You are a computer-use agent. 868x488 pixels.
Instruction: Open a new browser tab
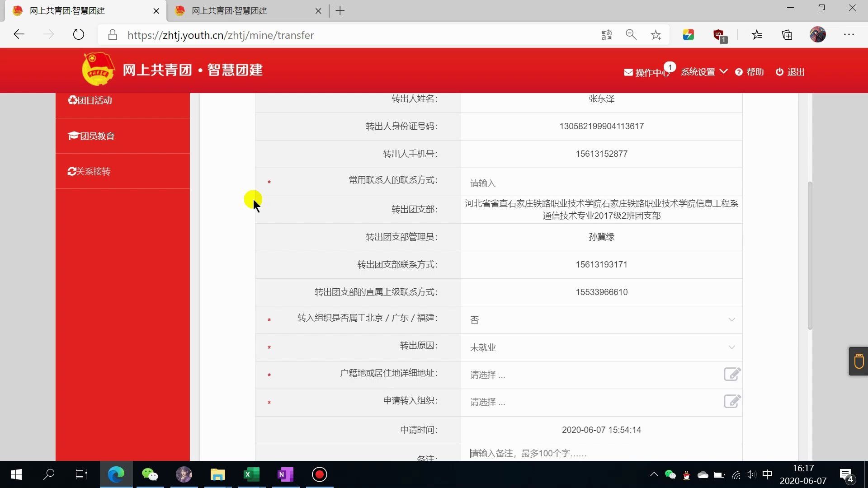coord(340,11)
